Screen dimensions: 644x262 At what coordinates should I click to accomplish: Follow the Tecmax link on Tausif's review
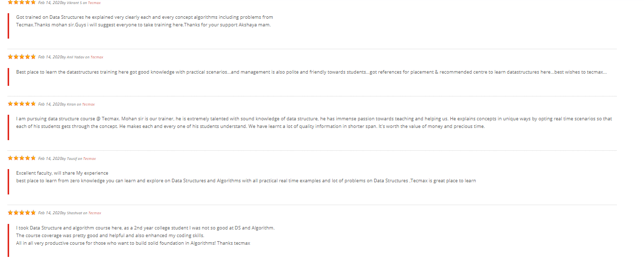(89, 159)
